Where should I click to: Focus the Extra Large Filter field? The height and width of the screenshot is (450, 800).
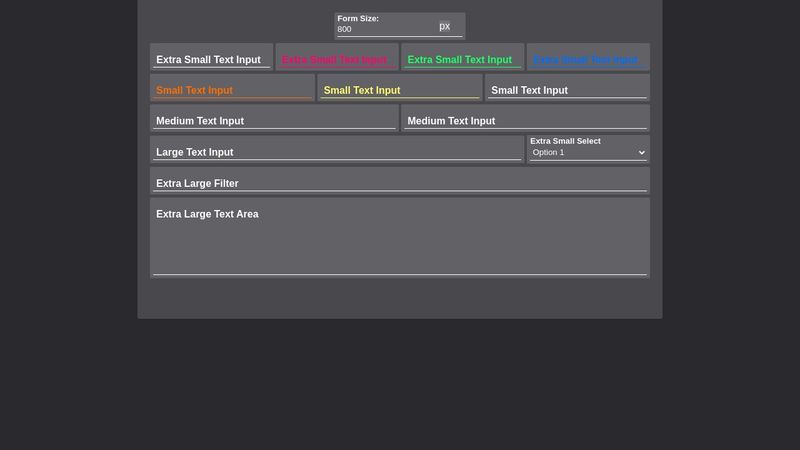[x=399, y=183]
